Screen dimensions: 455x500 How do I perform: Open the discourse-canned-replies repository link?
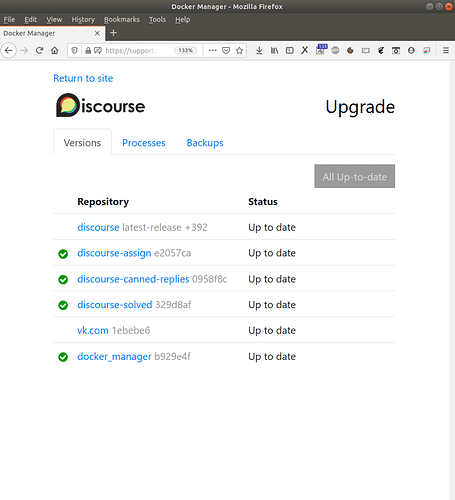click(133, 279)
